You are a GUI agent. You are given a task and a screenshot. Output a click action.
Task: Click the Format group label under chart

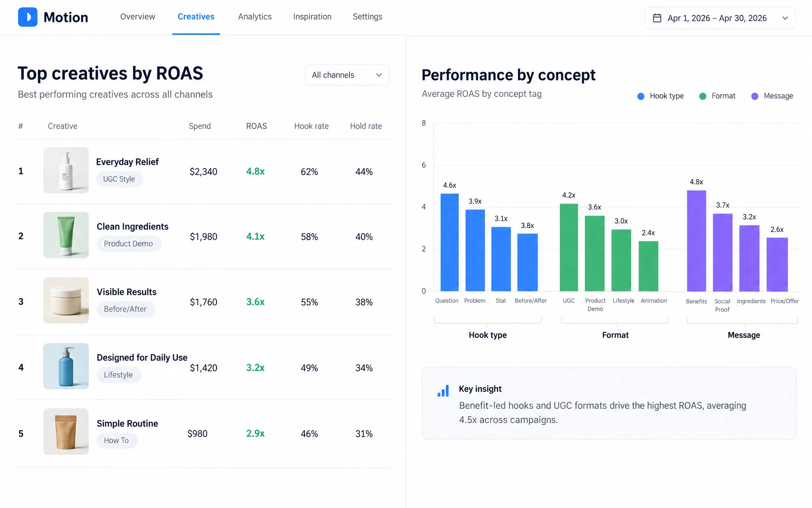(615, 335)
